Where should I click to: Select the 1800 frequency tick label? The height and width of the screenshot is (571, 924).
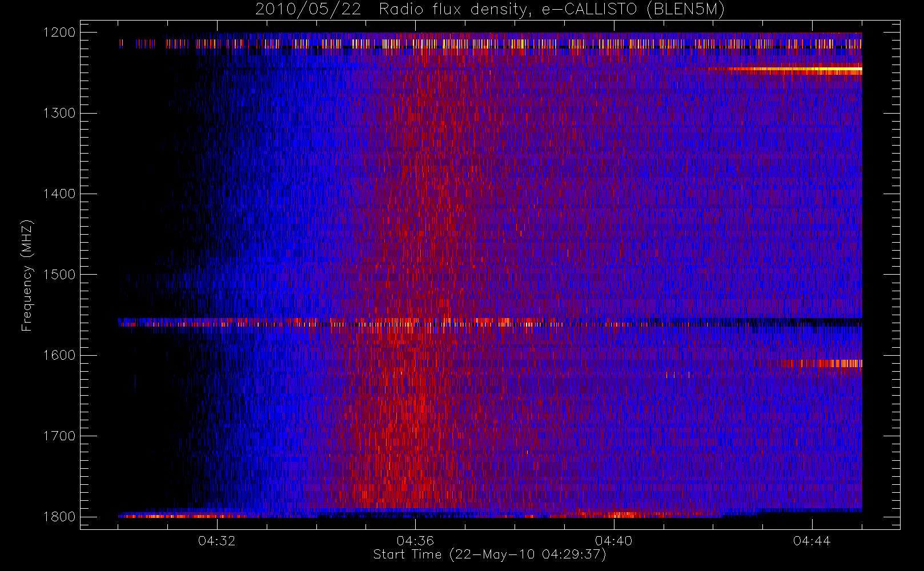click(x=59, y=517)
